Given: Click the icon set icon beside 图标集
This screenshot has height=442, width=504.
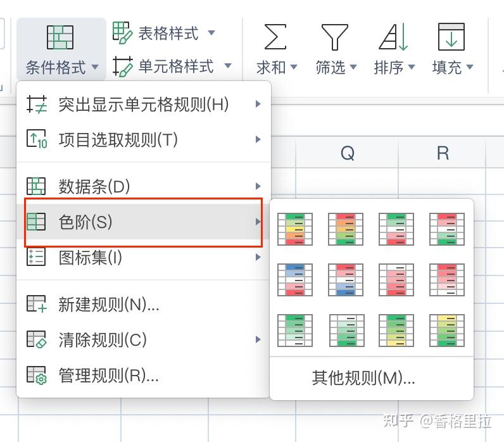Looking at the screenshot, I should 36,257.
